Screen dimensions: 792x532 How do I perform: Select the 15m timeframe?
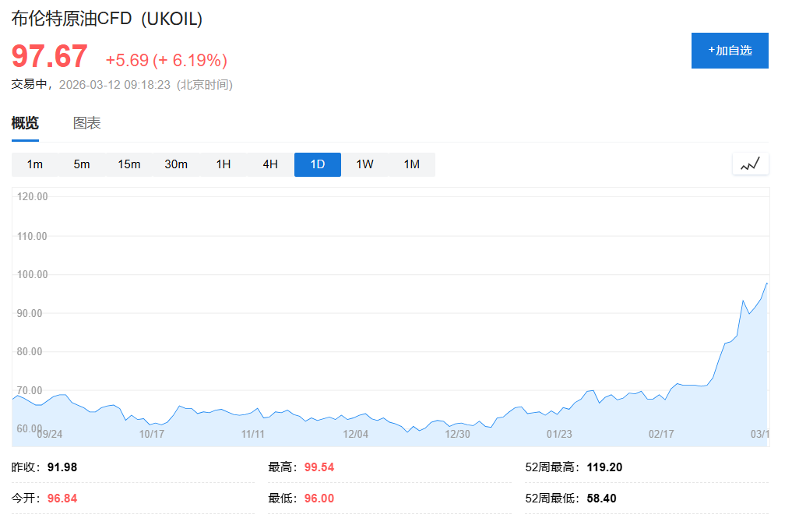point(129,164)
